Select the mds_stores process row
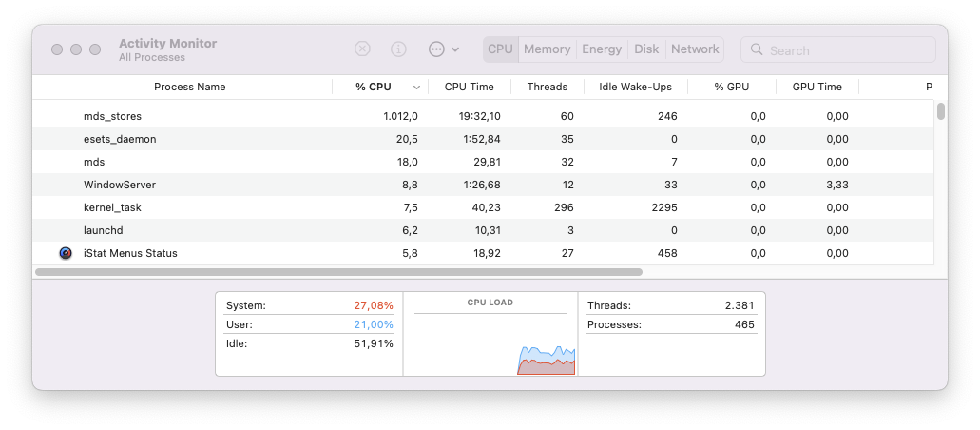Screen dimensions: 980x430 pos(483,116)
